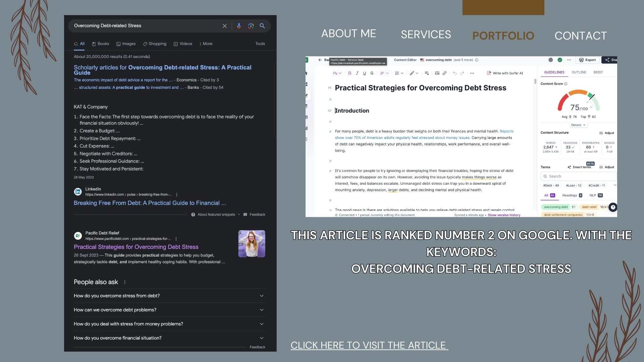Image resolution: width=644 pixels, height=362 pixels.
Task: Click the Google voice search microphone icon
Action: 239,26
